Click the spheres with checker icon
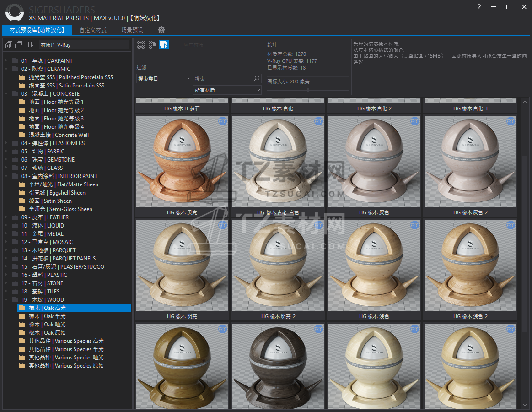This screenshot has width=532, height=412. tap(152, 44)
